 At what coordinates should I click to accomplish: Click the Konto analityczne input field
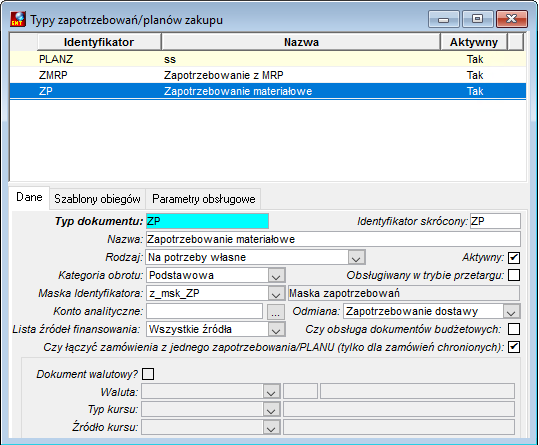coord(205,311)
